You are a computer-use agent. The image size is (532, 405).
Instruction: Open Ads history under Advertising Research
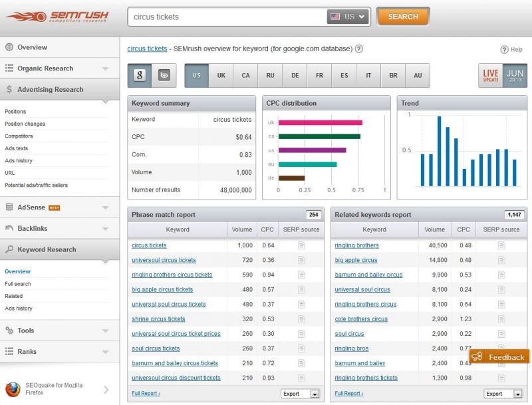[19, 160]
